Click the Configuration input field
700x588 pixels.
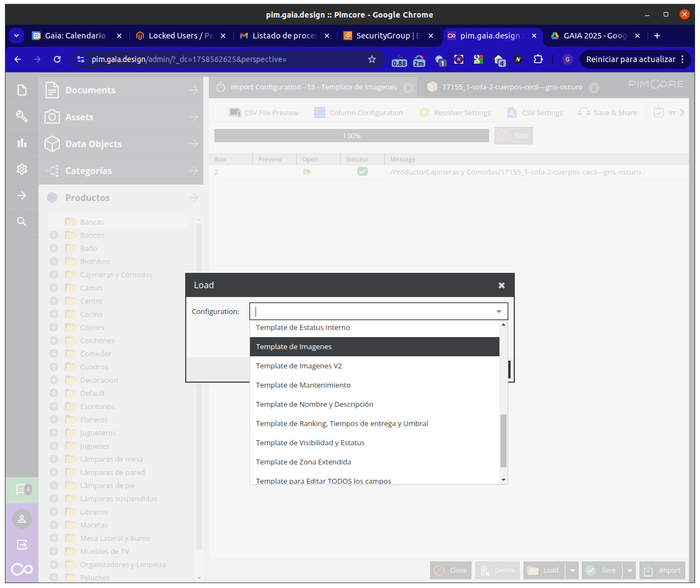pos(374,311)
